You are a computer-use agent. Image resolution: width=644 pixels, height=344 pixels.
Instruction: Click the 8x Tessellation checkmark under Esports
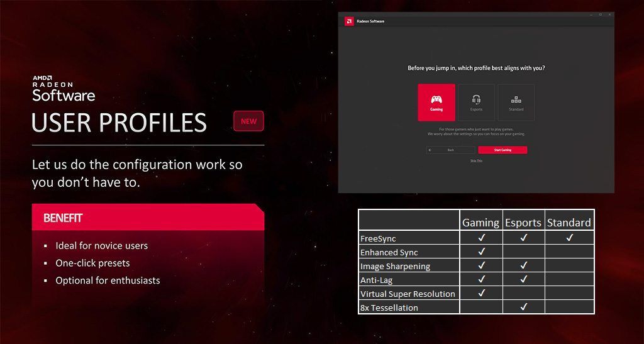523,307
